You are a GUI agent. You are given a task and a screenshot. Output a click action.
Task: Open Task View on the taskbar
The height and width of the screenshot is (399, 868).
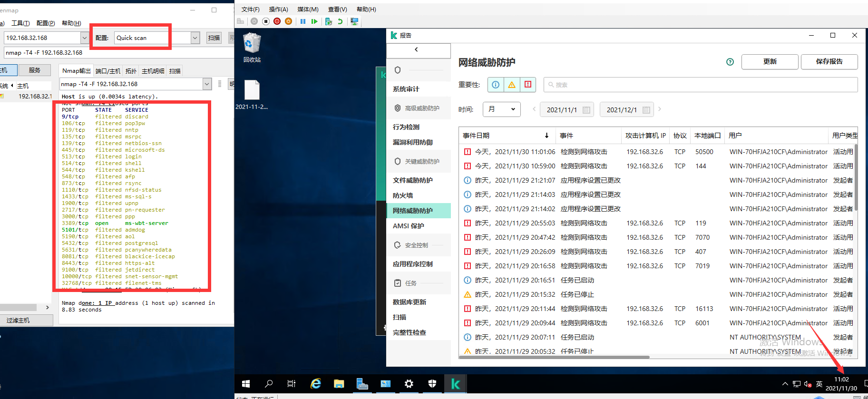[292, 384]
